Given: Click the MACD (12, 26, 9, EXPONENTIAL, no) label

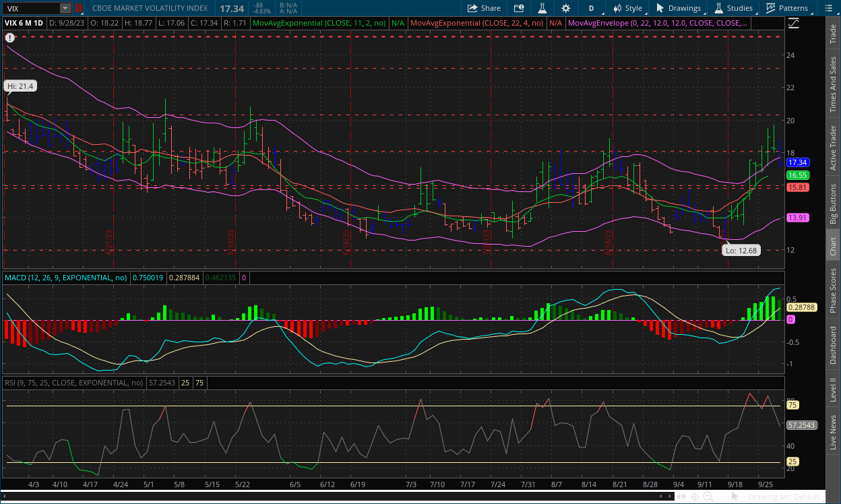Looking at the screenshot, I should tap(65, 278).
